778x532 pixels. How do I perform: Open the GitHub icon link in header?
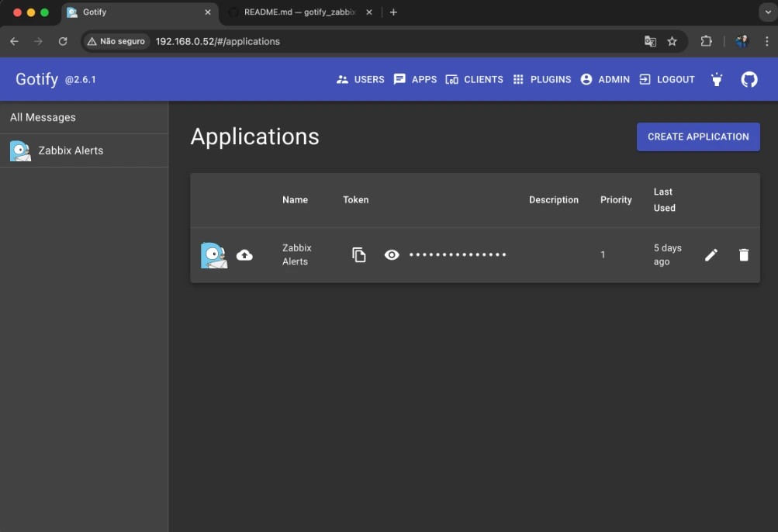pos(749,79)
